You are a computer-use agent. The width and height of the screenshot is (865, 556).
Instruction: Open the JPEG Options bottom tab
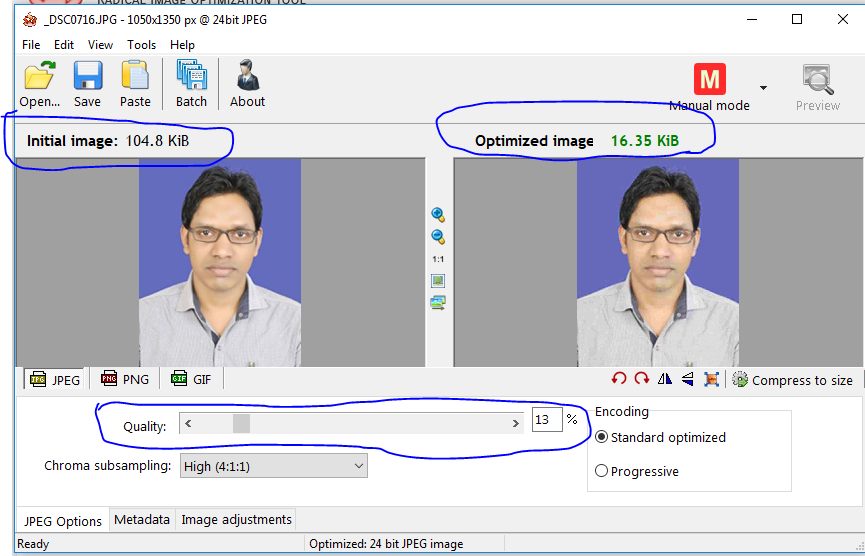pyautogui.click(x=63, y=521)
